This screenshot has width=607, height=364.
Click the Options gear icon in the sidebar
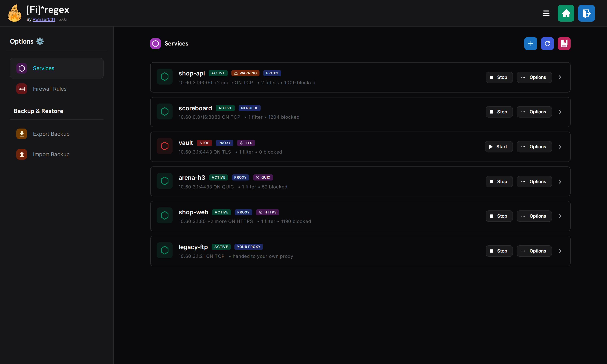pos(40,41)
